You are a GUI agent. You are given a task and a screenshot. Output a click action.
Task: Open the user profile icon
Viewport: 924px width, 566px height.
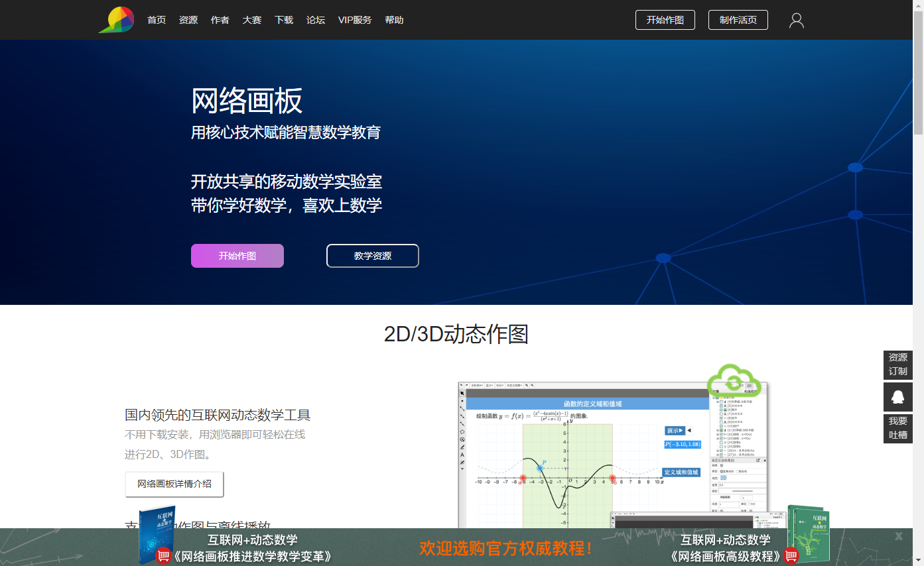click(x=796, y=21)
